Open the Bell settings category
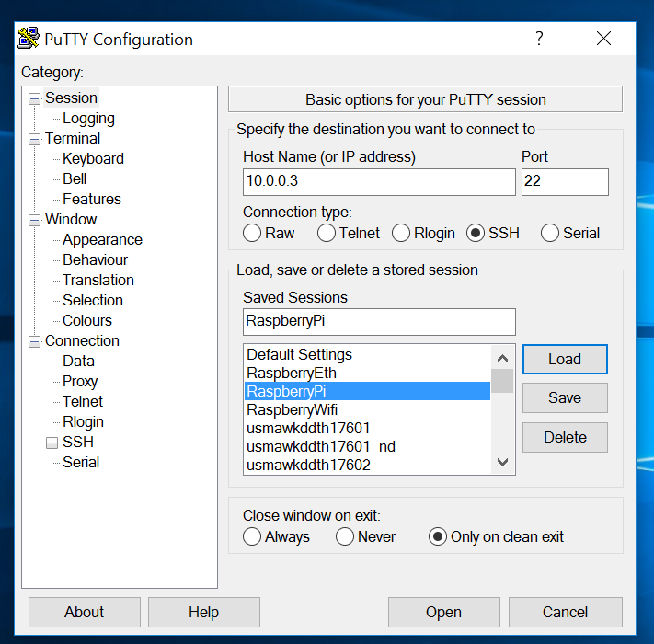This screenshot has width=654, height=644. tap(75, 178)
